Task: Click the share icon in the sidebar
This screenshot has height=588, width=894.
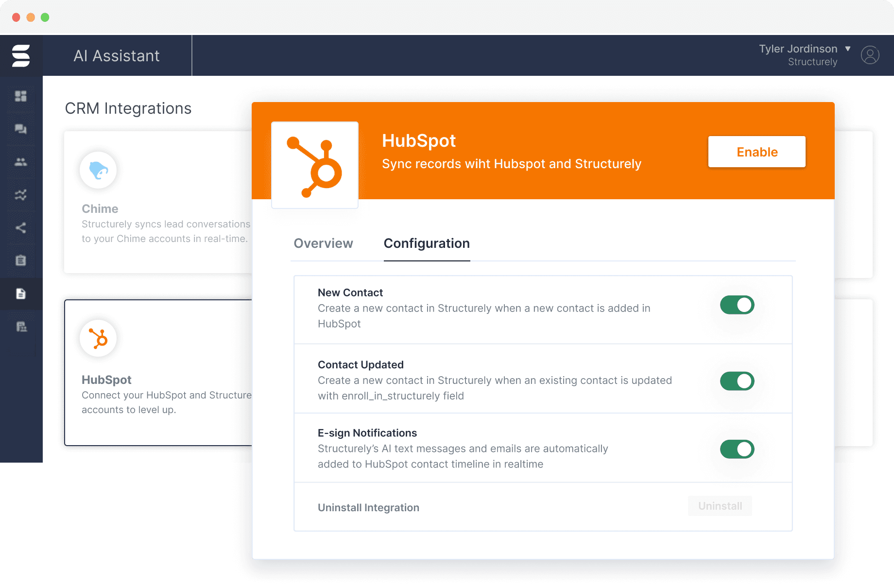Action: [21, 228]
